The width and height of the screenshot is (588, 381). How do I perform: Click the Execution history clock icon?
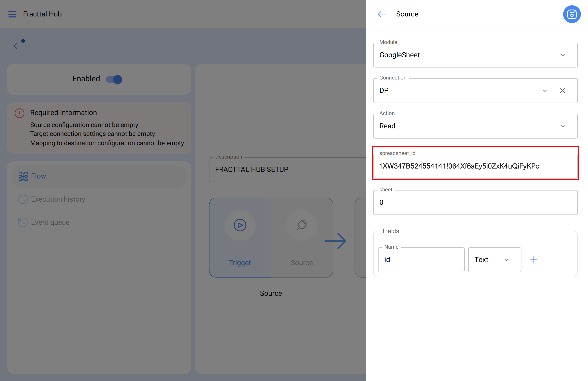click(x=23, y=199)
